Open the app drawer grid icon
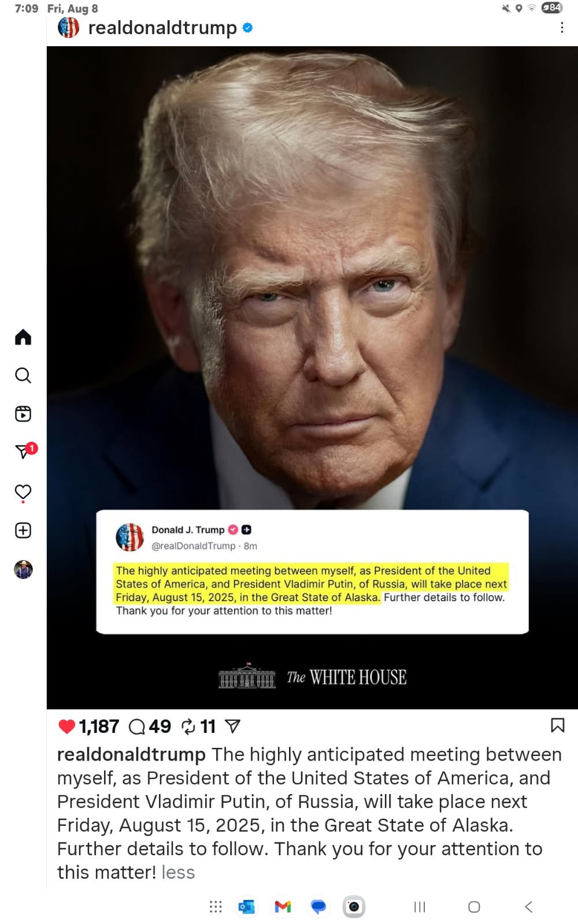Viewport: 578px width, 924px height. [216, 907]
